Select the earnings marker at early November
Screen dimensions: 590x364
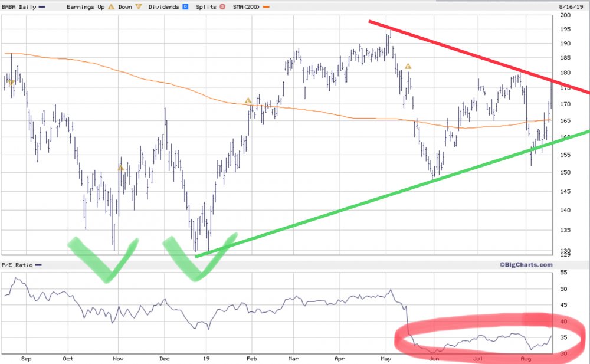(121, 168)
